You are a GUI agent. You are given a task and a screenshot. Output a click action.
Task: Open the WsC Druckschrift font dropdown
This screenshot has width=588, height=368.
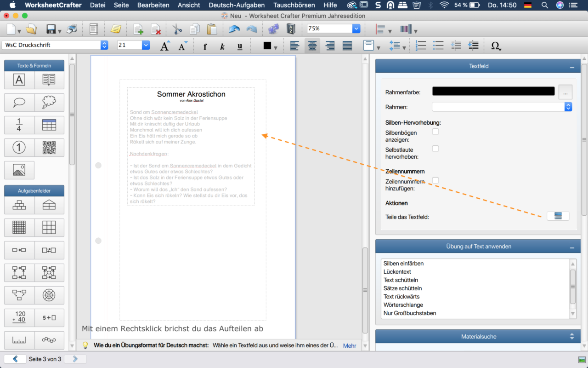(x=104, y=45)
